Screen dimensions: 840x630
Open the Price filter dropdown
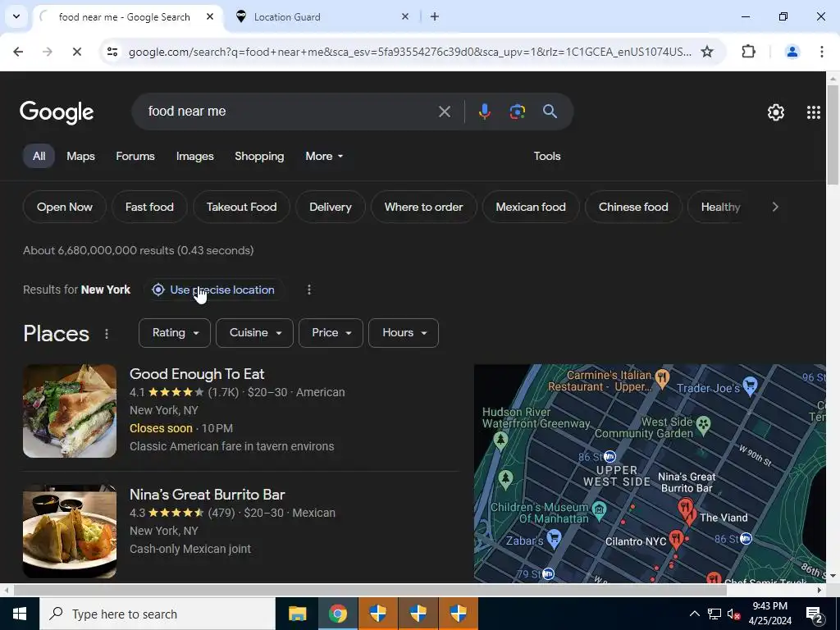(x=331, y=333)
